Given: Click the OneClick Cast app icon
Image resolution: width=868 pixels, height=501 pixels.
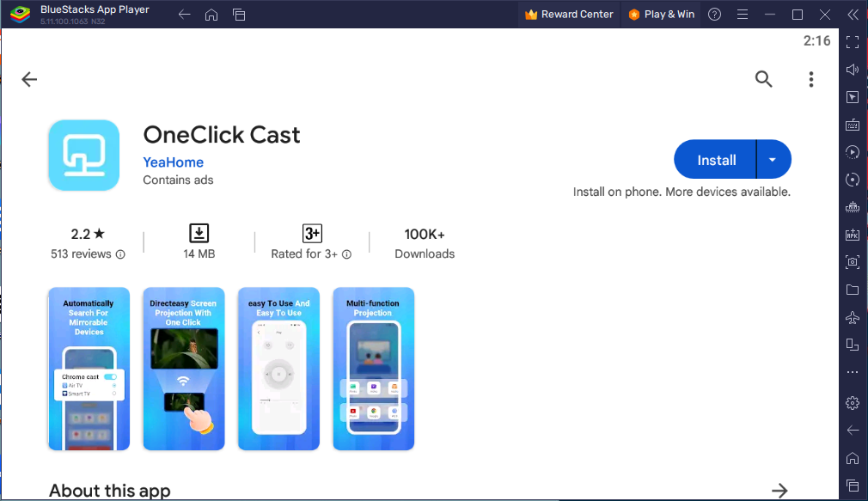Looking at the screenshot, I should coord(84,156).
